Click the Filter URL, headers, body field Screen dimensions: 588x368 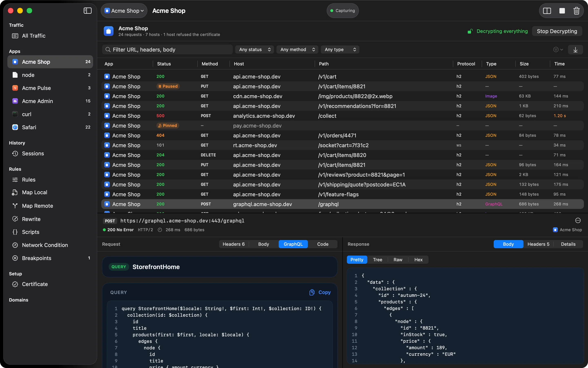167,50
